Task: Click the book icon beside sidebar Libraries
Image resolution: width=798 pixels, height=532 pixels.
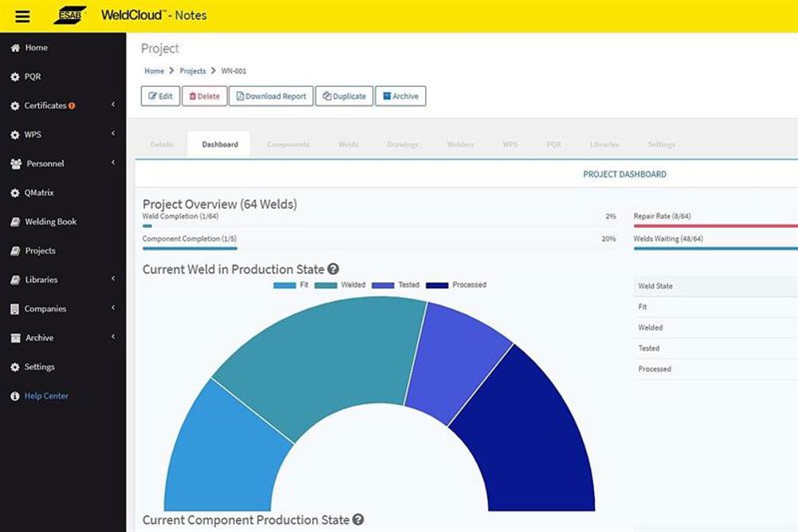Action: 15,280
